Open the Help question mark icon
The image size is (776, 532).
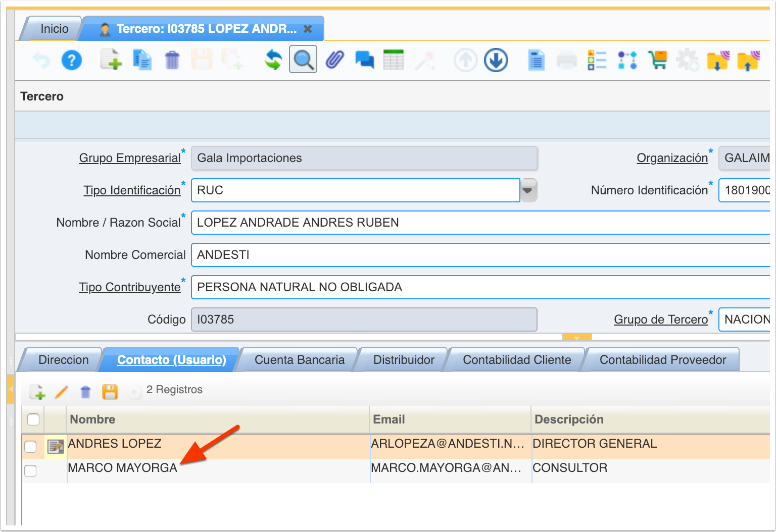[x=72, y=61]
